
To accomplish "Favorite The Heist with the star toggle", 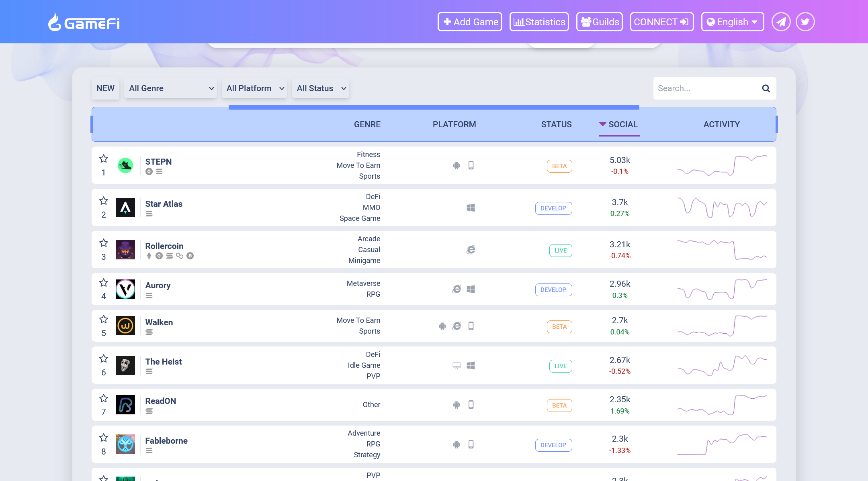I will pyautogui.click(x=104, y=359).
